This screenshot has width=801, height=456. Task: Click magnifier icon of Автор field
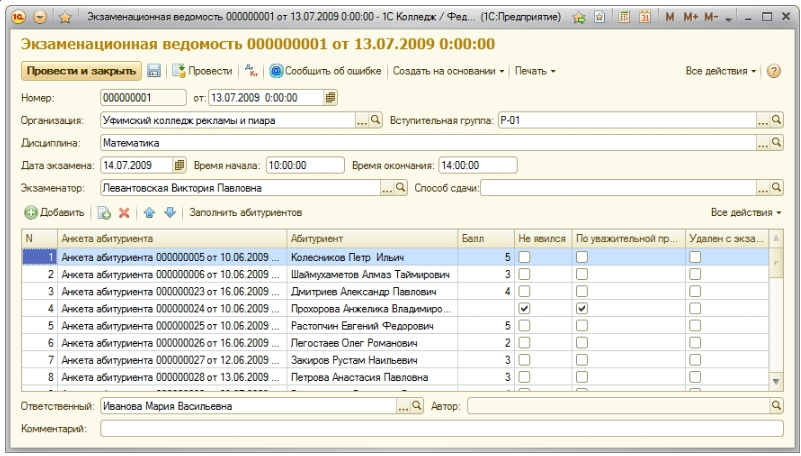tap(776, 406)
